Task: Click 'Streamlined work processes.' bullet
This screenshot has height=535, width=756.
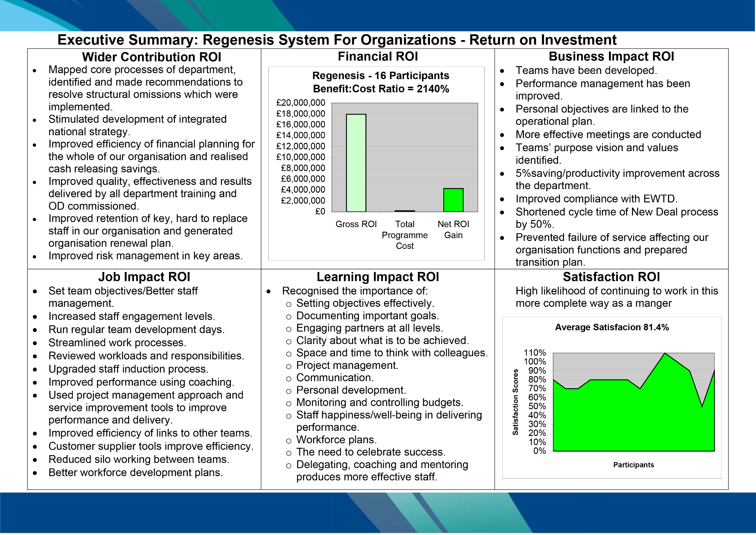Action: pyautogui.click(x=117, y=343)
